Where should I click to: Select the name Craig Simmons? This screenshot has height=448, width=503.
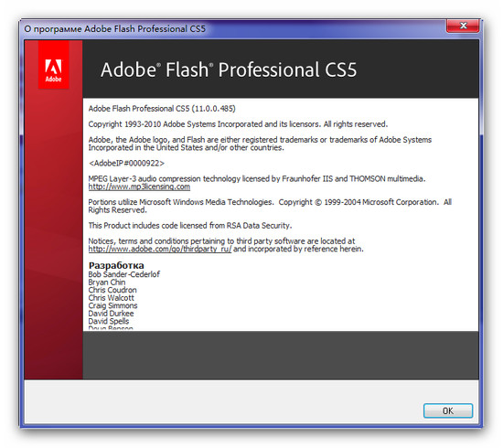click(112, 305)
